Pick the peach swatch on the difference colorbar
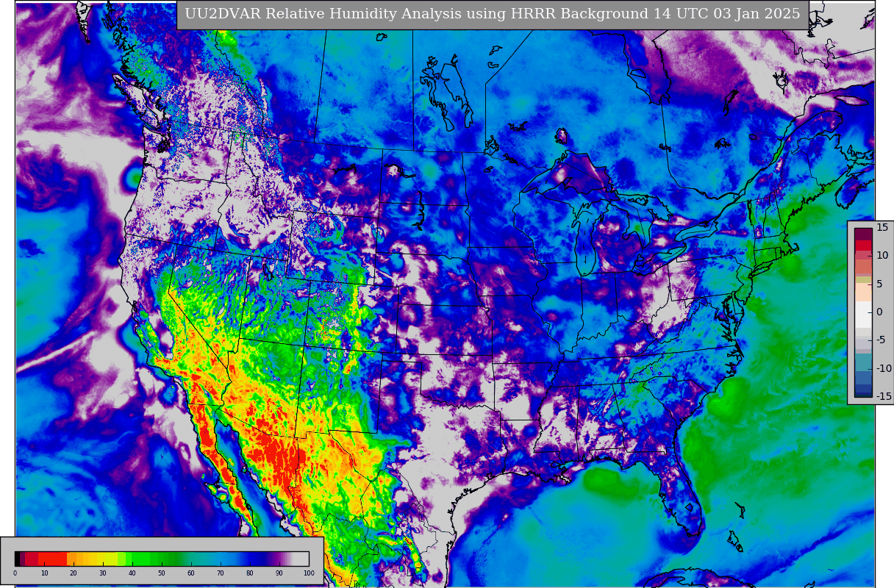 pyautogui.click(x=863, y=292)
